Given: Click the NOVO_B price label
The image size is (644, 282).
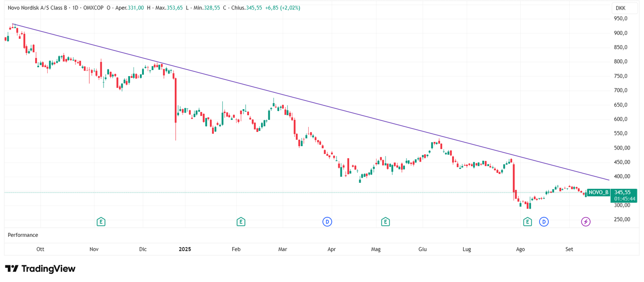Looking at the screenshot, I should pyautogui.click(x=598, y=193).
